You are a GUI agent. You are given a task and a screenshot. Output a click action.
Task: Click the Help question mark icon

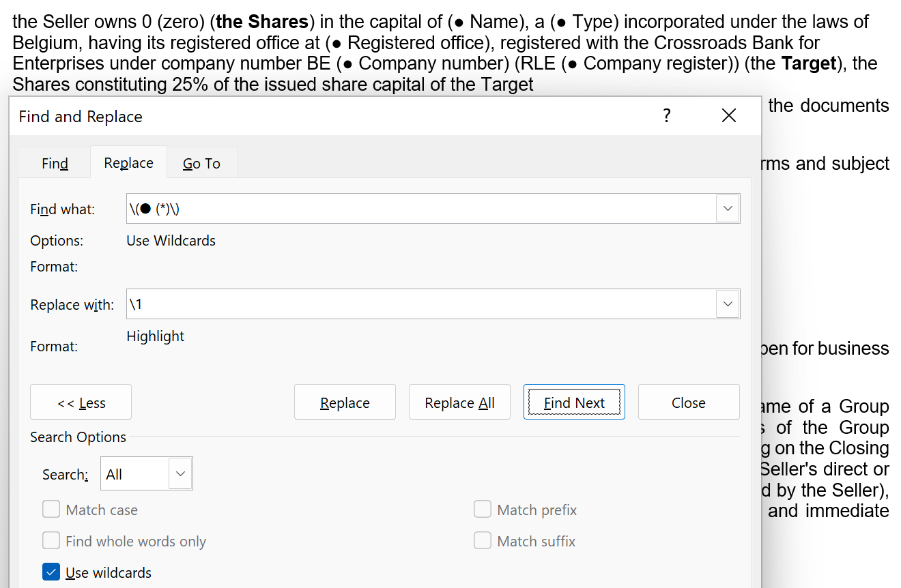click(x=666, y=116)
